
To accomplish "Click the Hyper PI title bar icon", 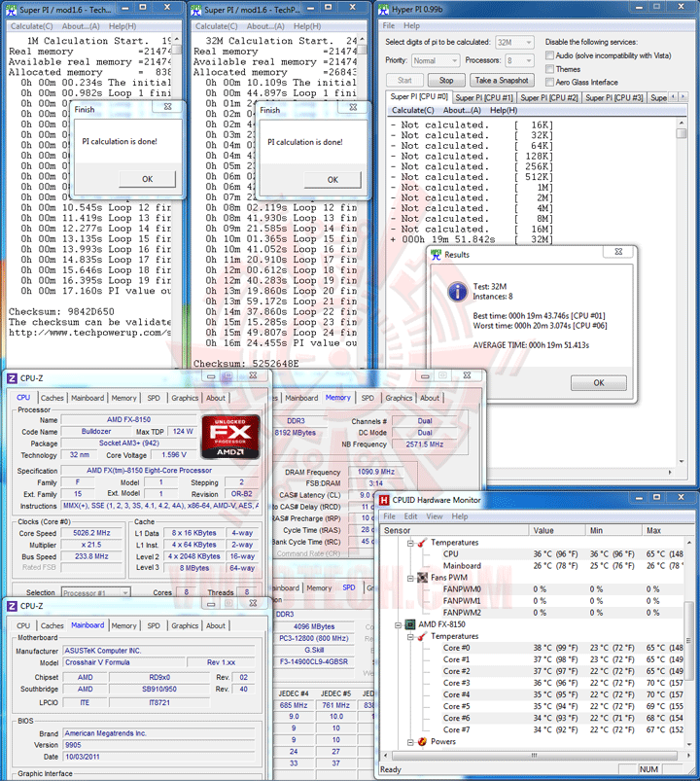I will click(383, 9).
